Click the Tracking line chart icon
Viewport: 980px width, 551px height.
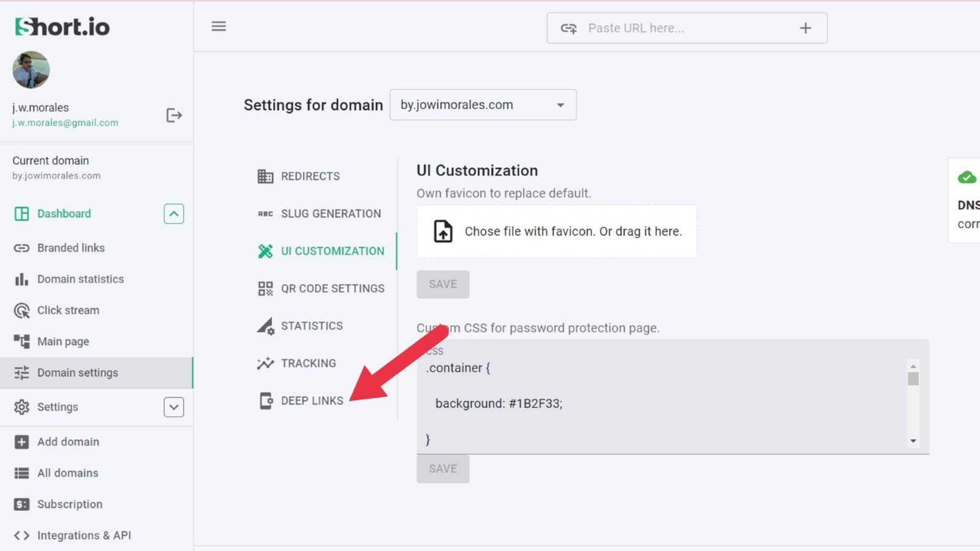click(265, 363)
